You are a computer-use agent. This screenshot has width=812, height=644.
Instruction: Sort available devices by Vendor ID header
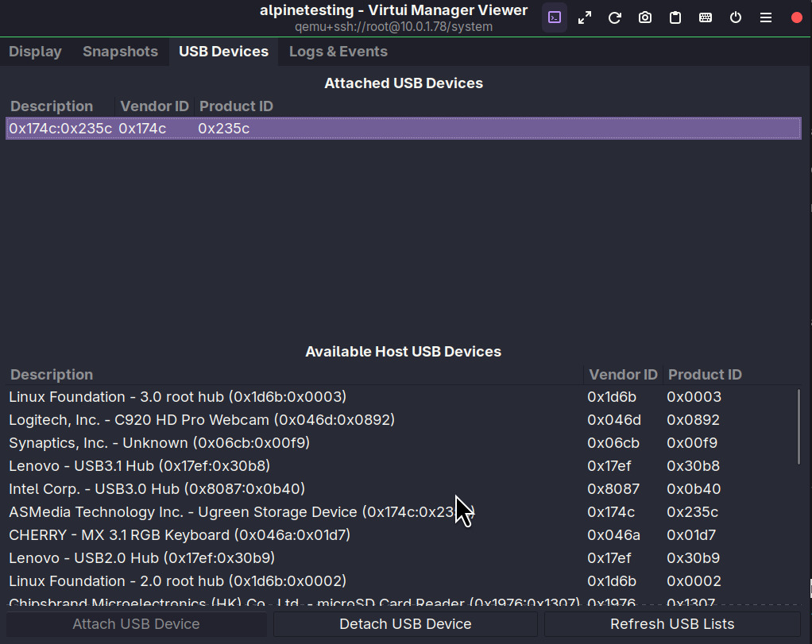[623, 375]
